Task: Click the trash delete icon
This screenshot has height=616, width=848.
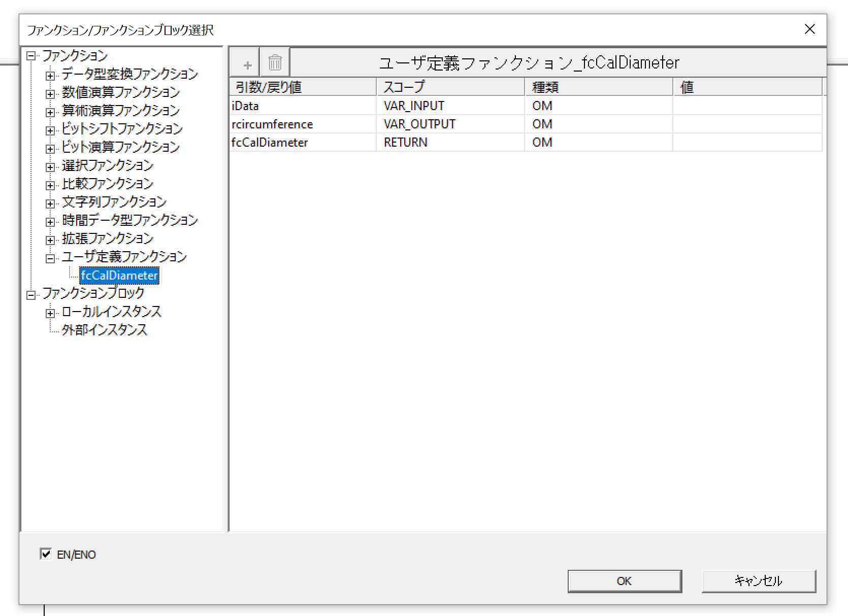Action: tap(275, 63)
